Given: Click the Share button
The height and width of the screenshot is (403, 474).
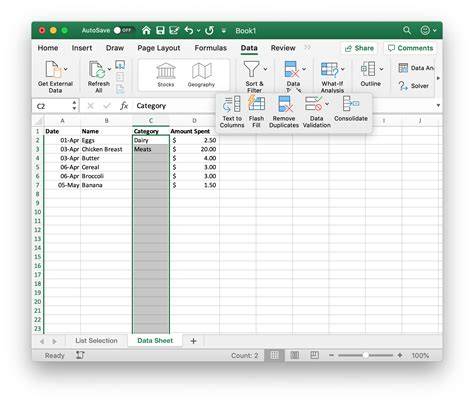Looking at the screenshot, I should coord(359,48).
